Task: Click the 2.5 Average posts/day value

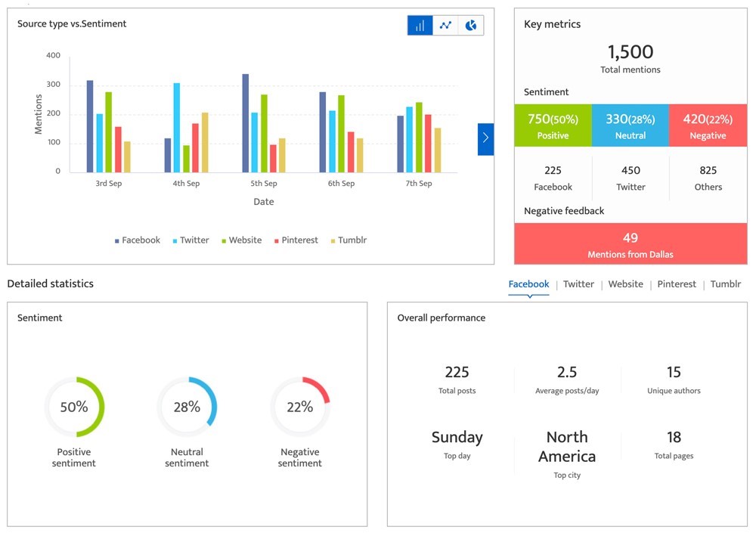Action: (x=567, y=373)
